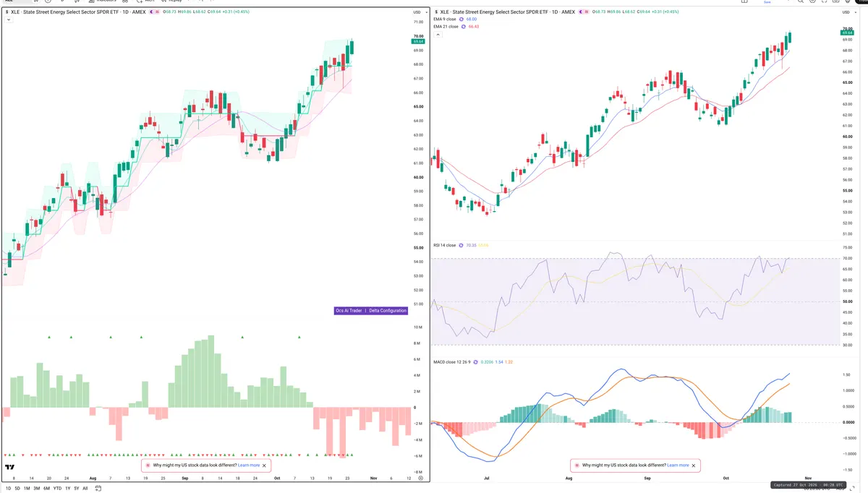Collapse the left chart legend chevron
This screenshot has width=868, height=493.
[8, 20]
